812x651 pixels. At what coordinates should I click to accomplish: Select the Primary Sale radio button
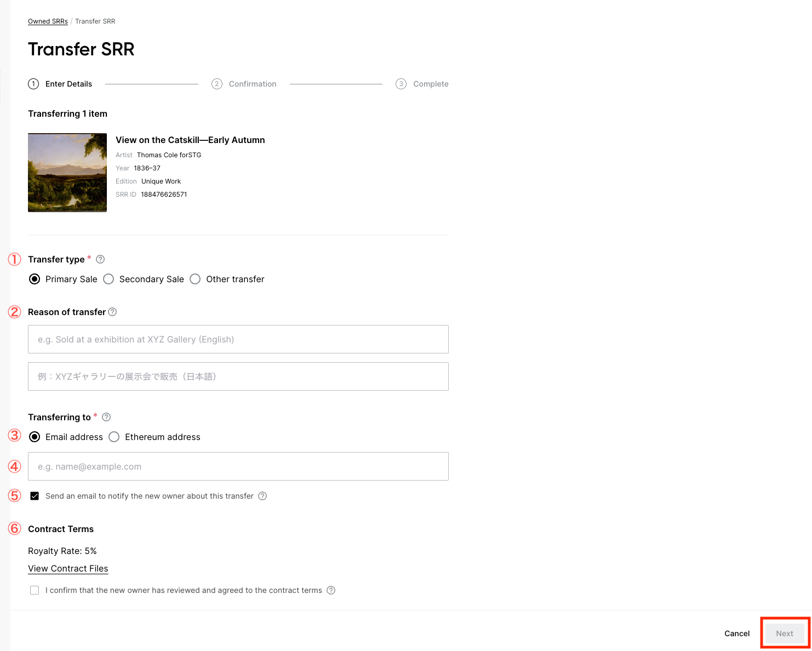tap(35, 279)
